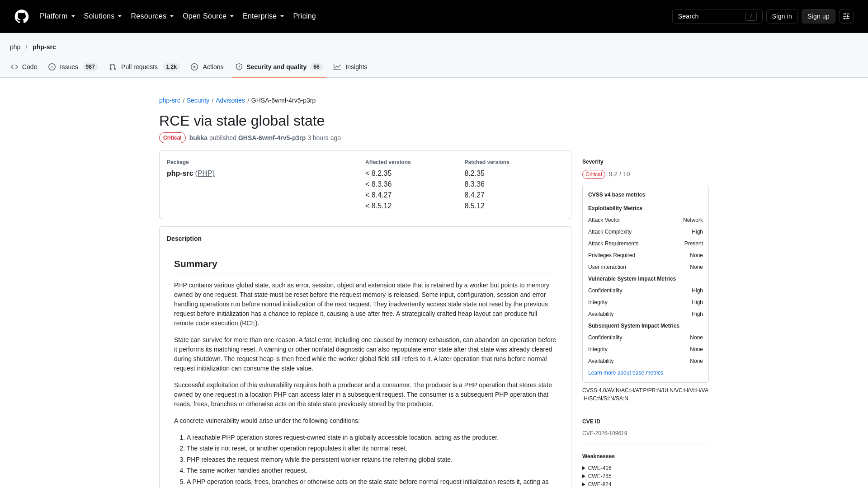Expand the Solutions menu
Viewport: 868px width, 488px height.
103,16
